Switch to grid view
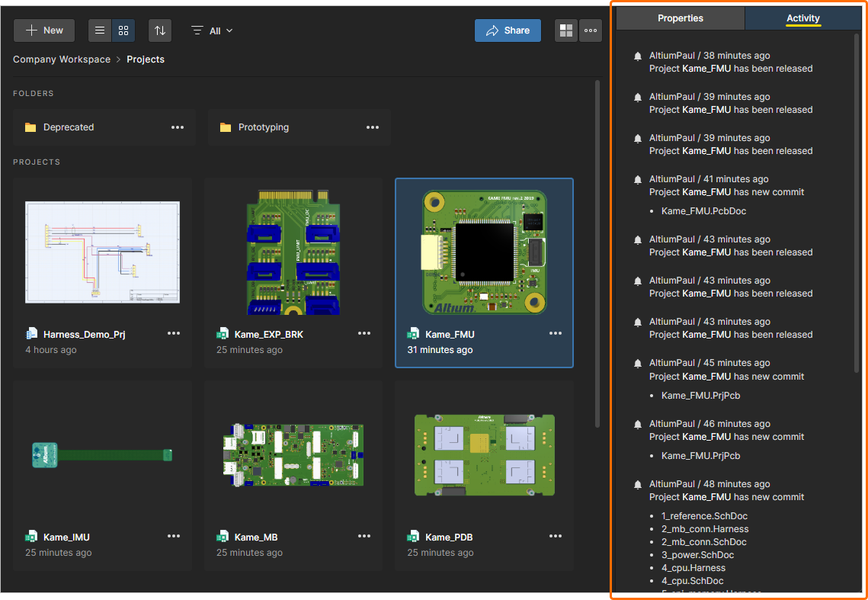Viewport: 868px width, 600px height. 123,30
